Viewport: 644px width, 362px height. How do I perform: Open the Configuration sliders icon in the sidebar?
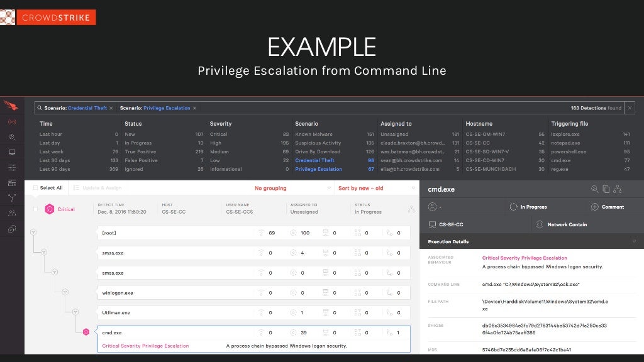point(12,167)
